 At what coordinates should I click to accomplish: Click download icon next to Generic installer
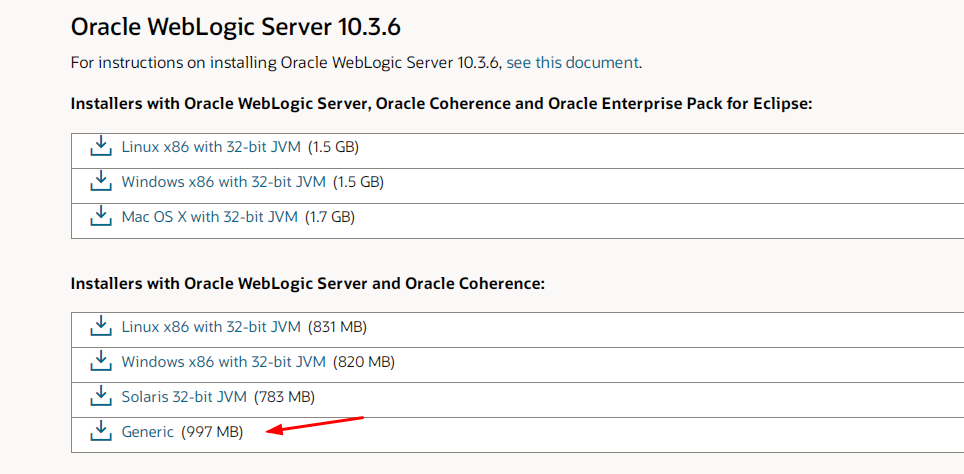[x=100, y=432]
